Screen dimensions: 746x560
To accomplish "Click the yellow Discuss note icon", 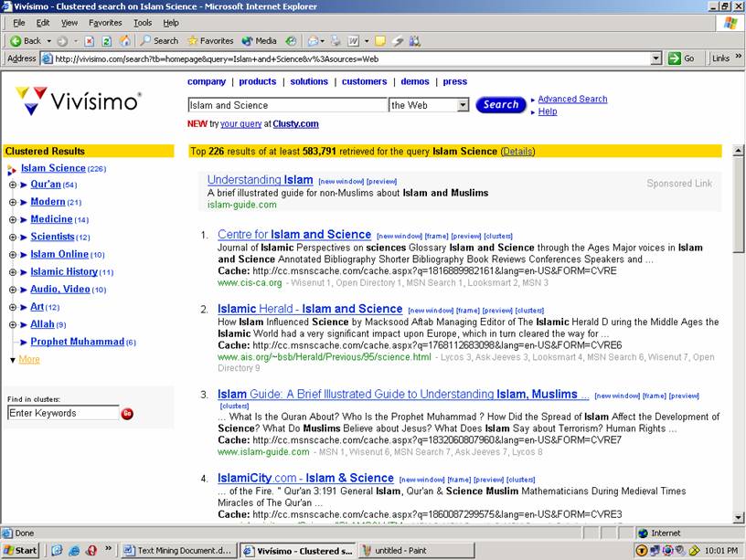I will [379, 41].
